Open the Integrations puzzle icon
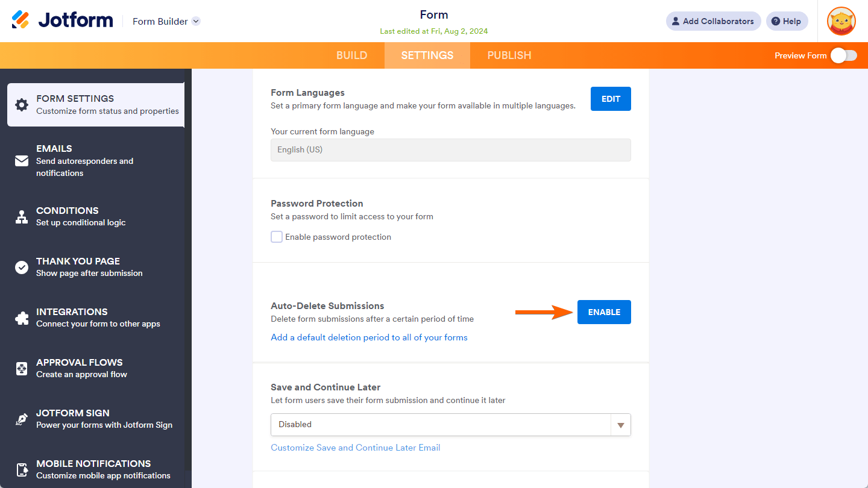 coord(22,318)
